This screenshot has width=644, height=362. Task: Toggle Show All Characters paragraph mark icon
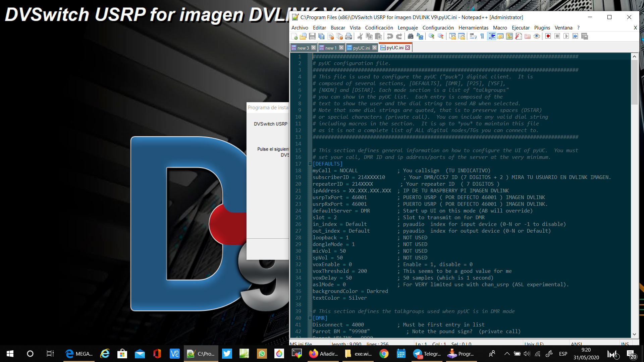[x=482, y=36]
